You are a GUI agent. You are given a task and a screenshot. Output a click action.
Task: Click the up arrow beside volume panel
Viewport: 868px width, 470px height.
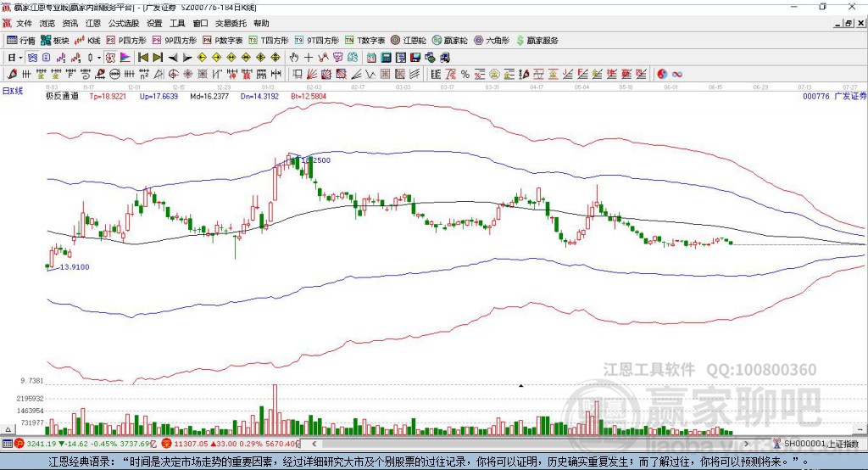(8, 429)
